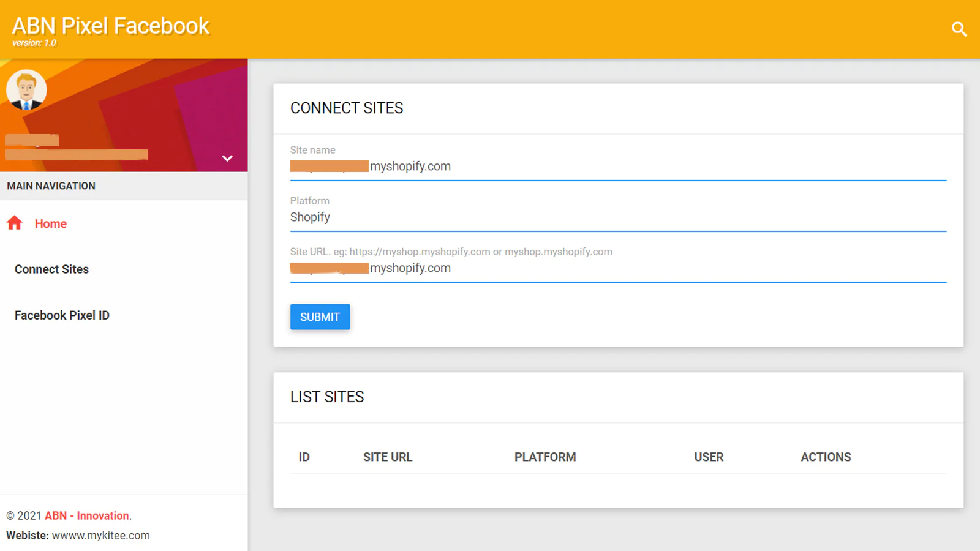Go to Home in main navigation

pyautogui.click(x=50, y=223)
